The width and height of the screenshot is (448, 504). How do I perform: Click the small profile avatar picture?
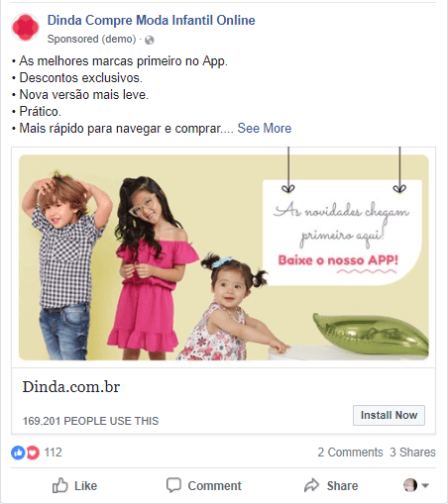(x=410, y=485)
